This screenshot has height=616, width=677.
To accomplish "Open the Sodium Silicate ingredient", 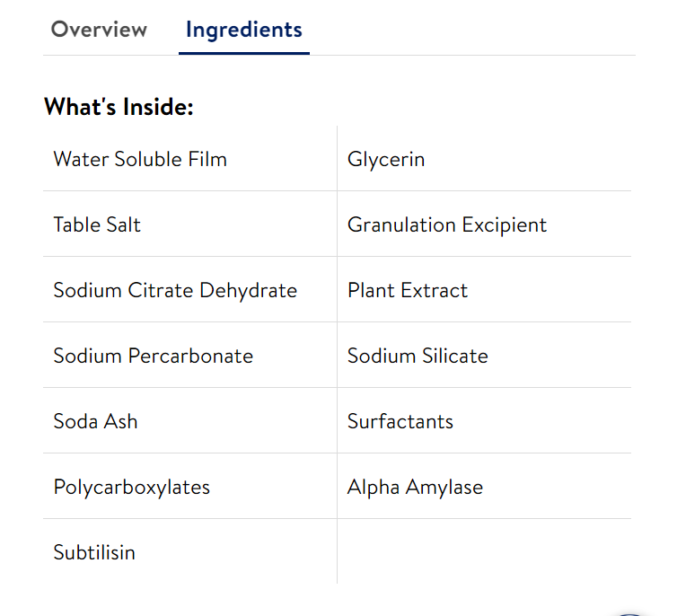I will [x=418, y=356].
